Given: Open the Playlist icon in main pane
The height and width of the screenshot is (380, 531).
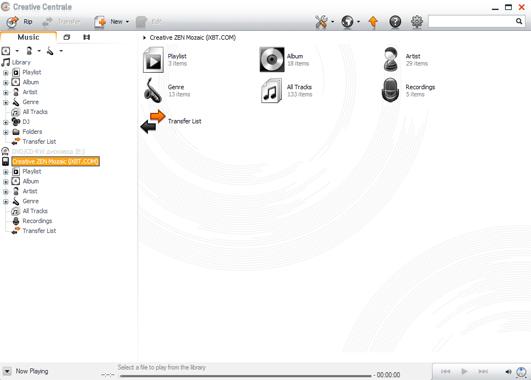Looking at the screenshot, I should click(153, 60).
